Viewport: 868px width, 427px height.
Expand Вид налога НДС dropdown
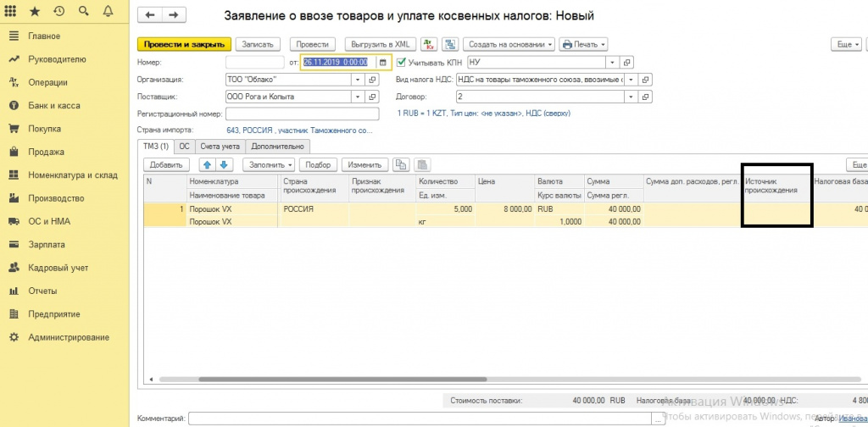(x=631, y=80)
